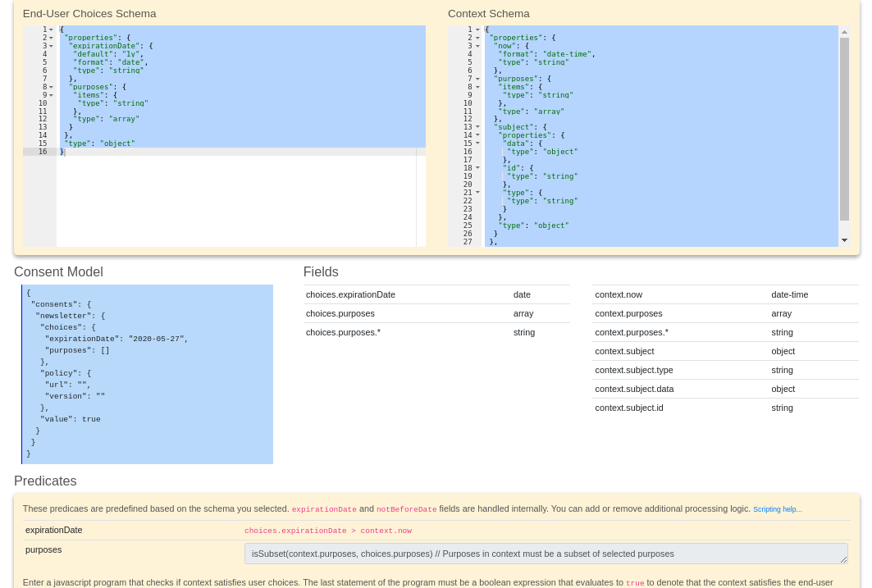872x588 pixels.
Task: Collapse line 2 properties fold in End-User Choices Schema
Action: click(51, 38)
